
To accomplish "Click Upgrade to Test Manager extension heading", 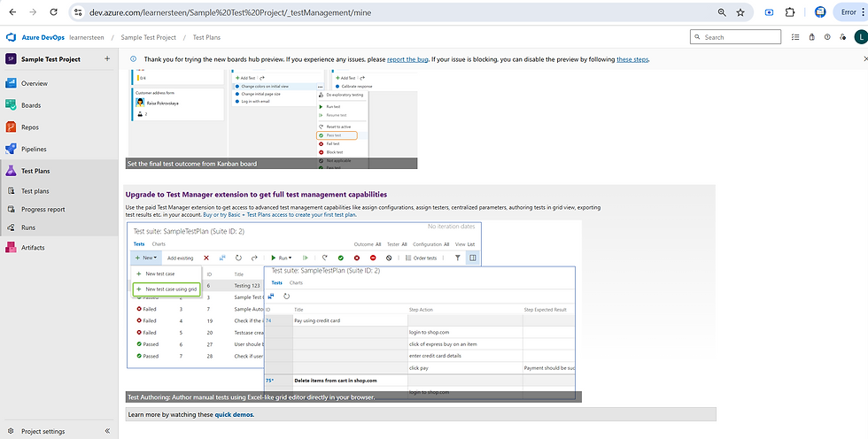I will 256,195.
